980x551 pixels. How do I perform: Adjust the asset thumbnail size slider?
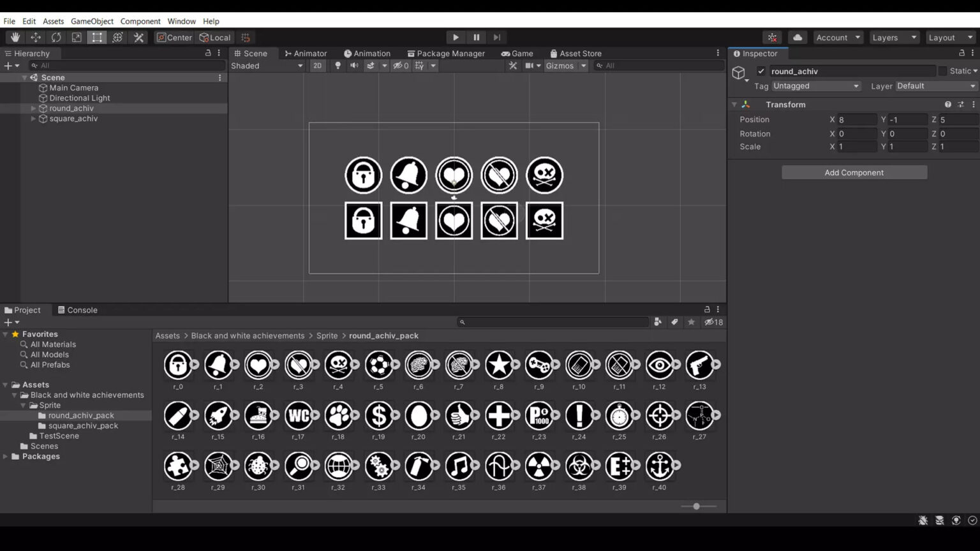pyautogui.click(x=695, y=506)
